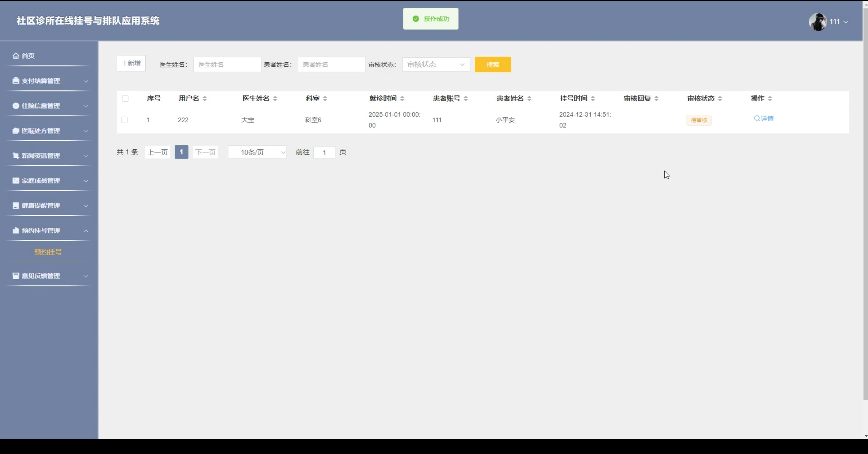
Task: Click the 医嘱处方管理 folder icon
Action: [x=16, y=131]
